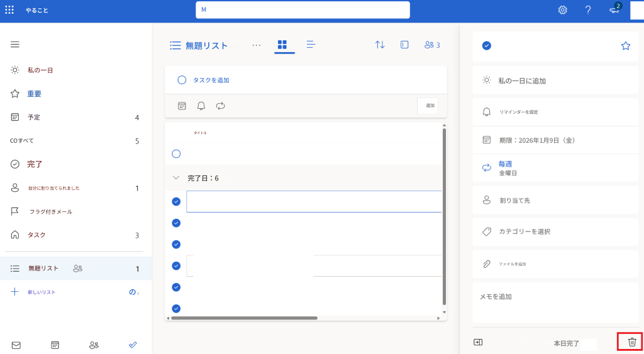The image size is (644, 354).
Task: Click the circle next to タスクを追加
Action: point(182,80)
